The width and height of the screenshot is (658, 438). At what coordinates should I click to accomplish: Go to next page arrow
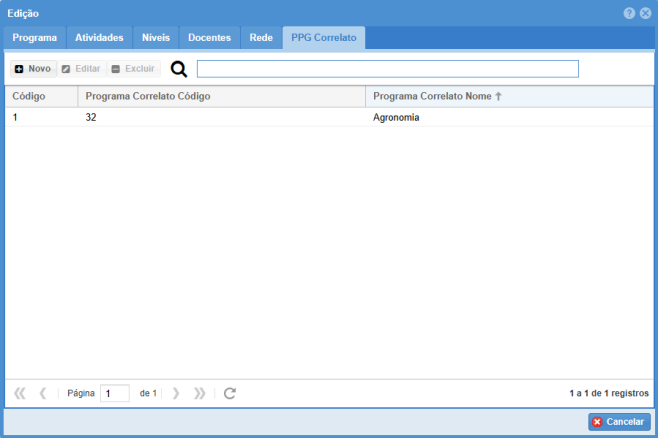[176, 393]
